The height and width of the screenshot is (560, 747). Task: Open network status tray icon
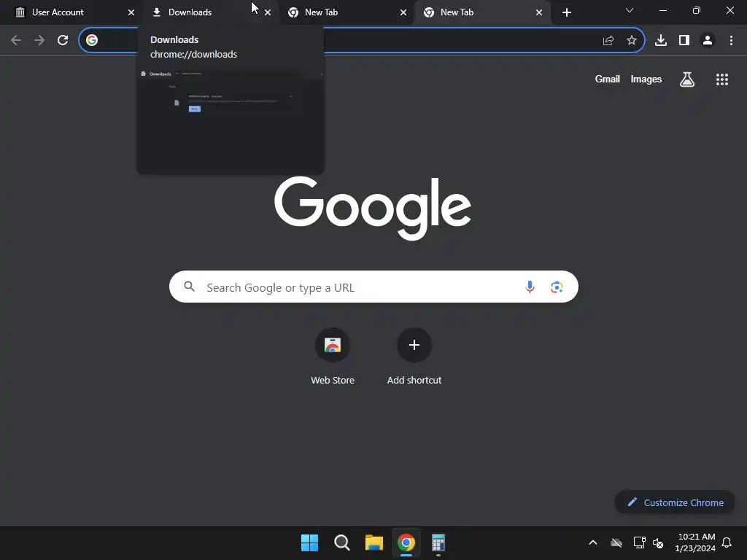point(639,542)
